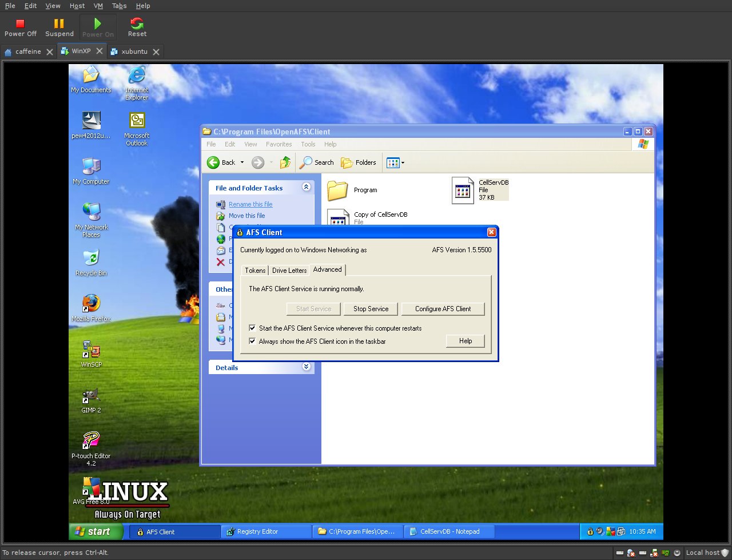Switch to the Tokens tab

tap(255, 271)
